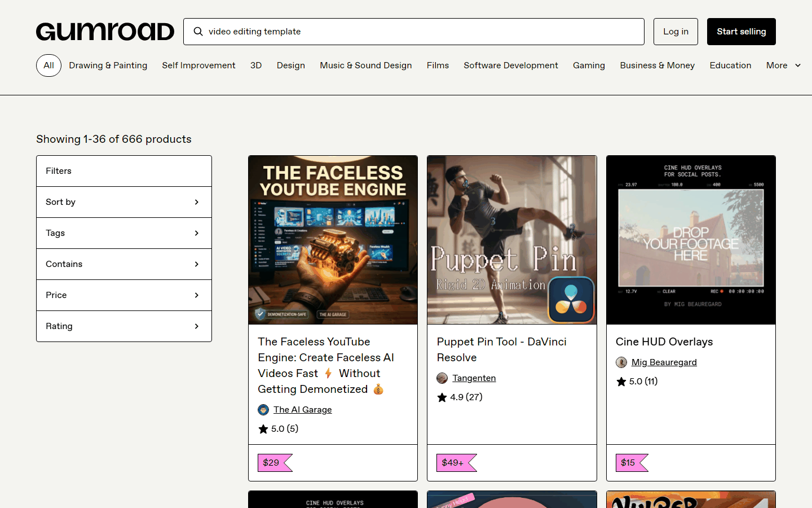Click the Gumroad logo
Screen dimensions: 812x508
point(105,32)
